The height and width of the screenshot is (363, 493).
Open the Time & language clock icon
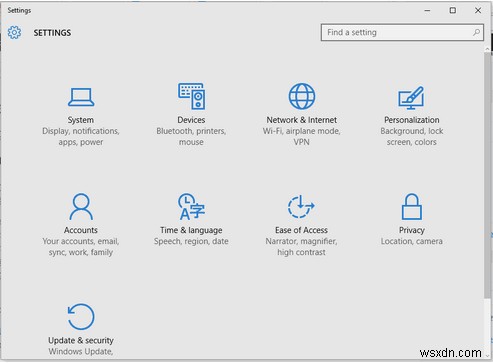(x=191, y=207)
